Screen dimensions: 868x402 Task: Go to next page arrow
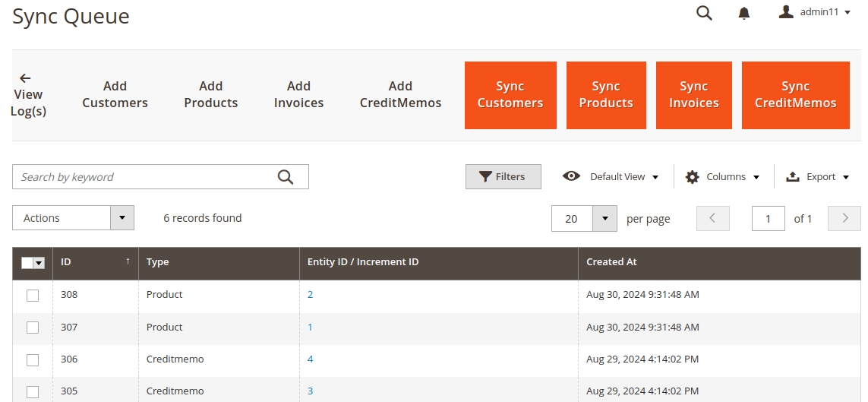click(844, 218)
